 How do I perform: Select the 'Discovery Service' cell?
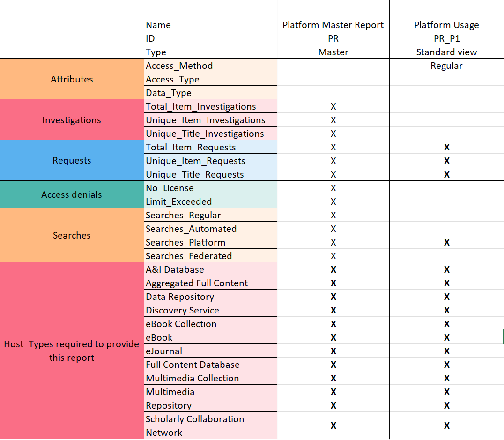click(210, 310)
